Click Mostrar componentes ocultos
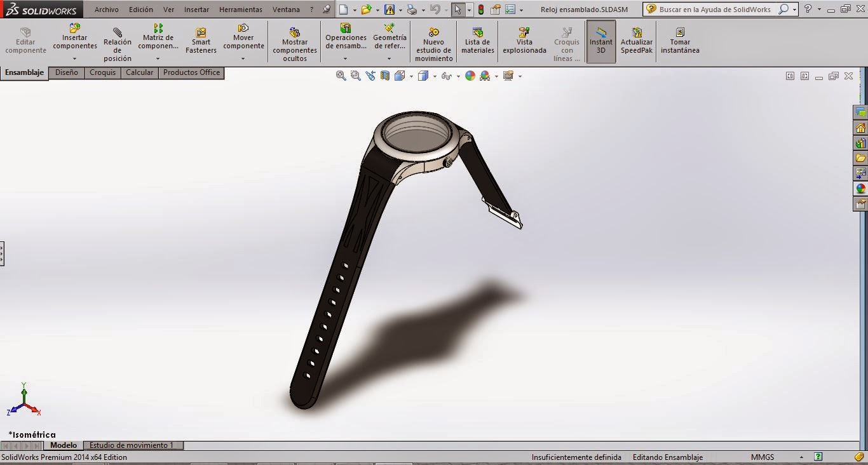868x465 pixels. point(295,44)
